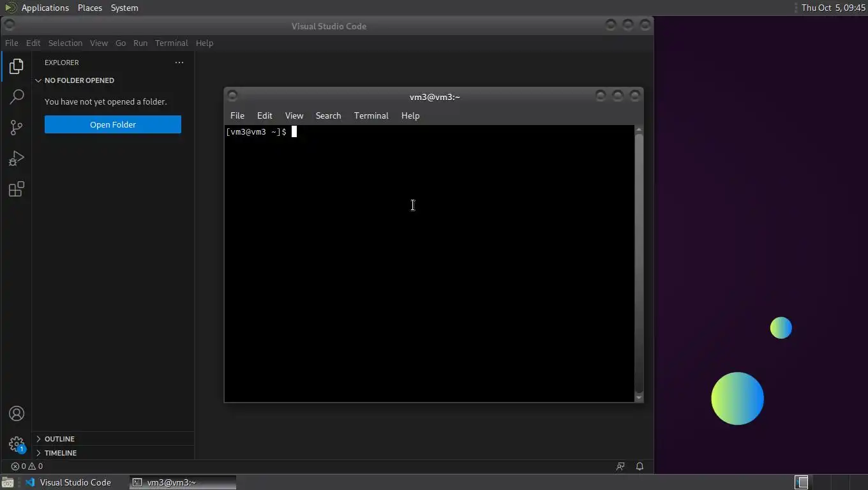The height and width of the screenshot is (490, 868).
Task: Open the notifications bell in status bar
Action: tap(640, 466)
